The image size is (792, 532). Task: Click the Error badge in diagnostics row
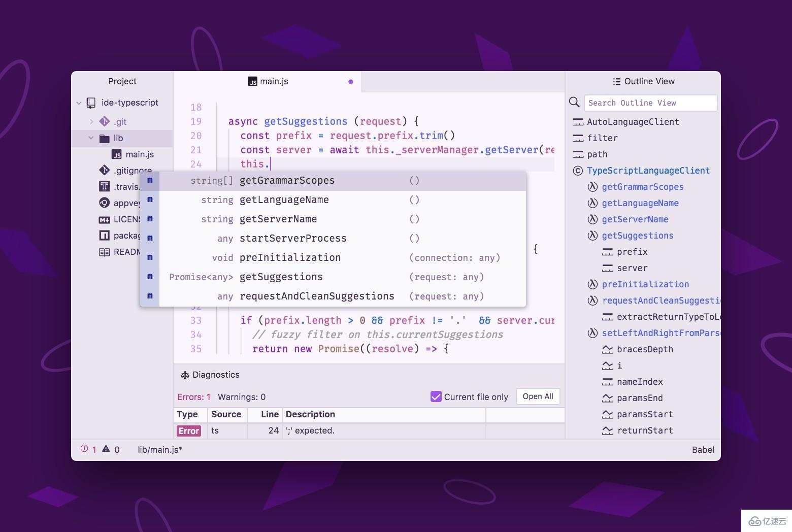coord(189,431)
